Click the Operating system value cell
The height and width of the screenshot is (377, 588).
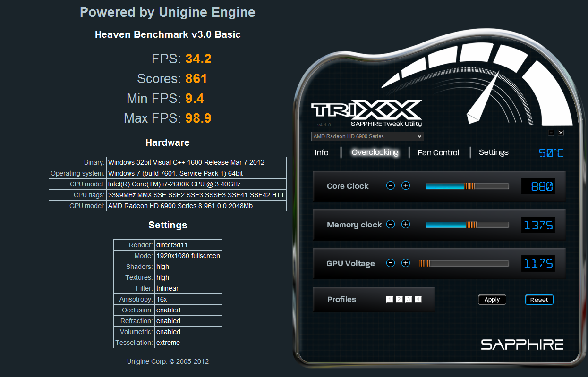click(196, 173)
